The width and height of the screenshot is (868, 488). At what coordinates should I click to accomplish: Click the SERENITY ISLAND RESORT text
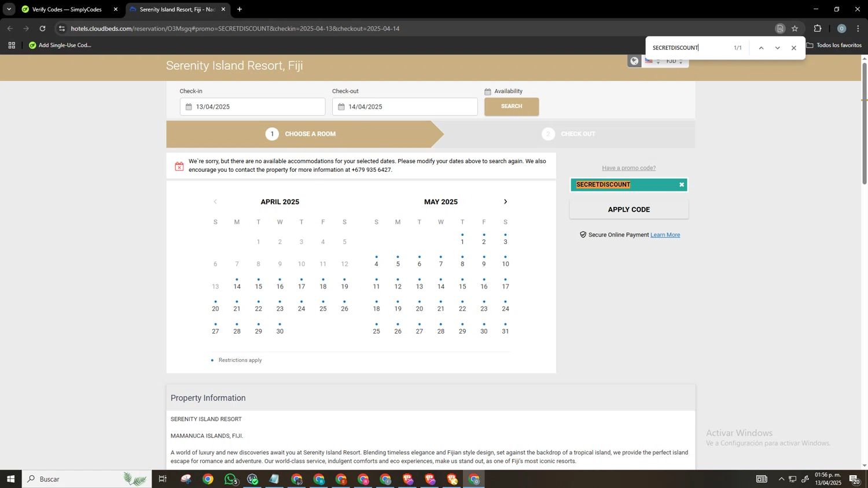pos(206,419)
